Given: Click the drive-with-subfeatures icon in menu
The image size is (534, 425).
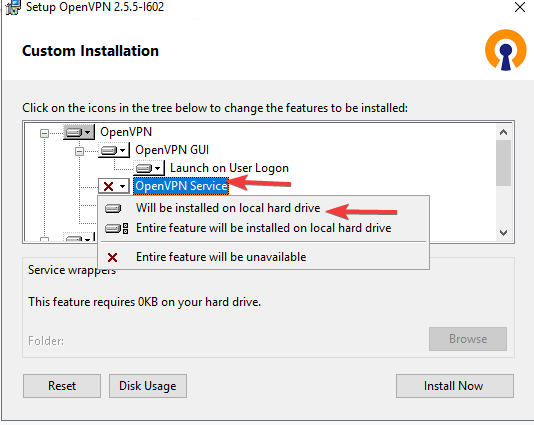Looking at the screenshot, I should 116,228.
